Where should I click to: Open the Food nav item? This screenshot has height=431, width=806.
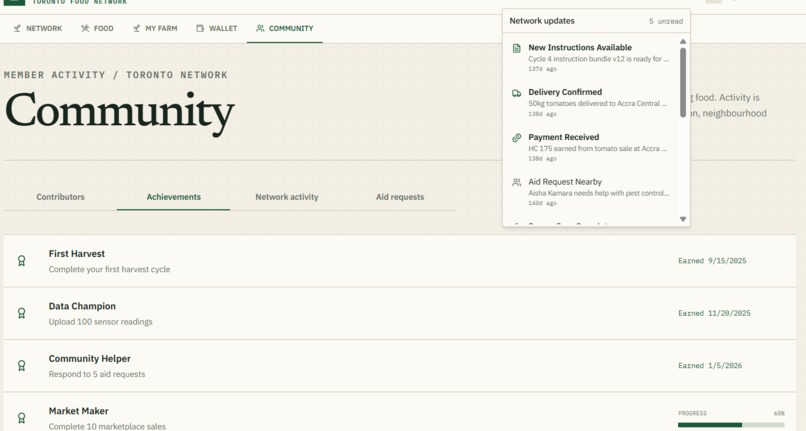coord(97,28)
